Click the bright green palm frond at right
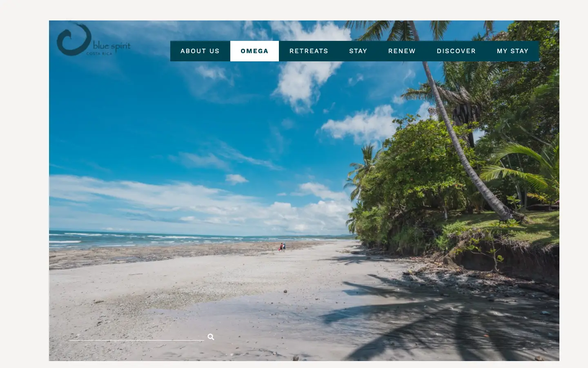 point(519,168)
